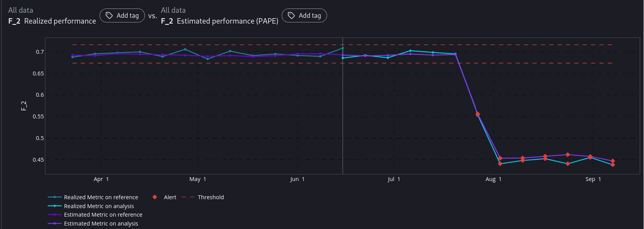Click the F_2 Realized performance title
The width and height of the screenshot is (644, 229).
(x=52, y=21)
